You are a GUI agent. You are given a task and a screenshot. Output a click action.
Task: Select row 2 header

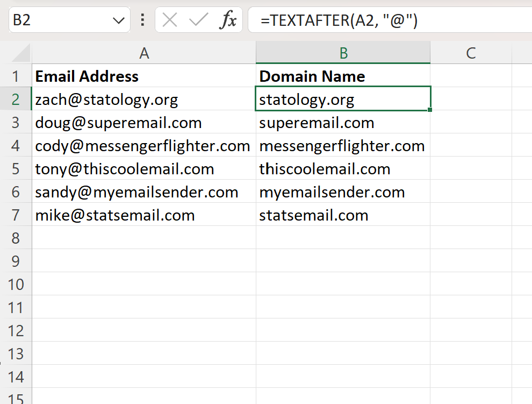click(16, 99)
